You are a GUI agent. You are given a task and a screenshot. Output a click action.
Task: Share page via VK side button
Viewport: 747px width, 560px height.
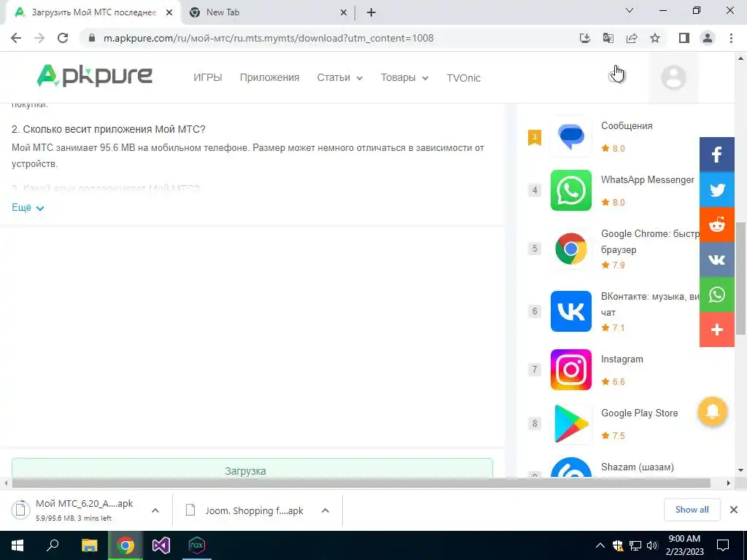pyautogui.click(x=717, y=260)
